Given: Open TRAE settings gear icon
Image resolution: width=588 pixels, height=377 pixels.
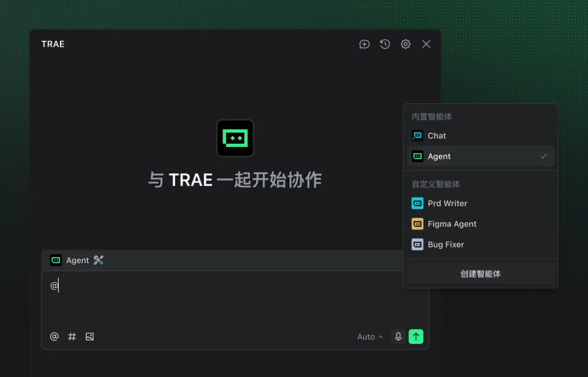Looking at the screenshot, I should tap(406, 44).
